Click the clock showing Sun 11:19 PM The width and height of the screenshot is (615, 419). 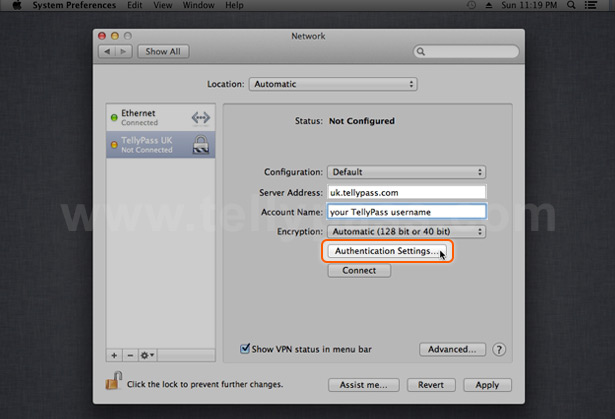(529, 5)
